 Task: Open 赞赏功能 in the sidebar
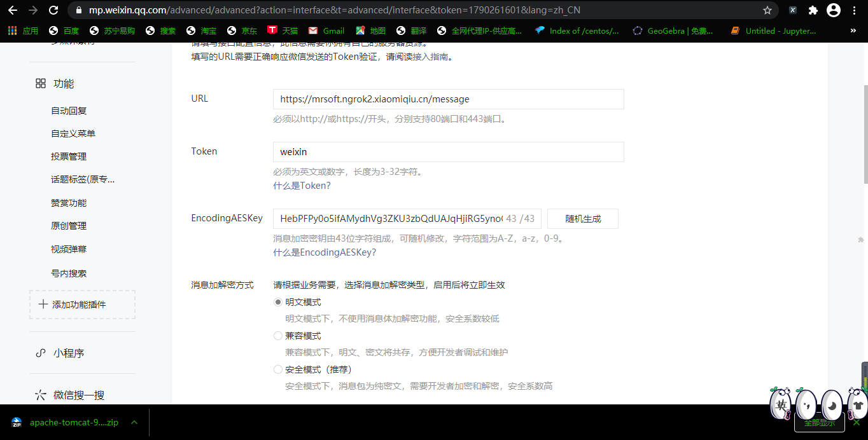pos(69,203)
